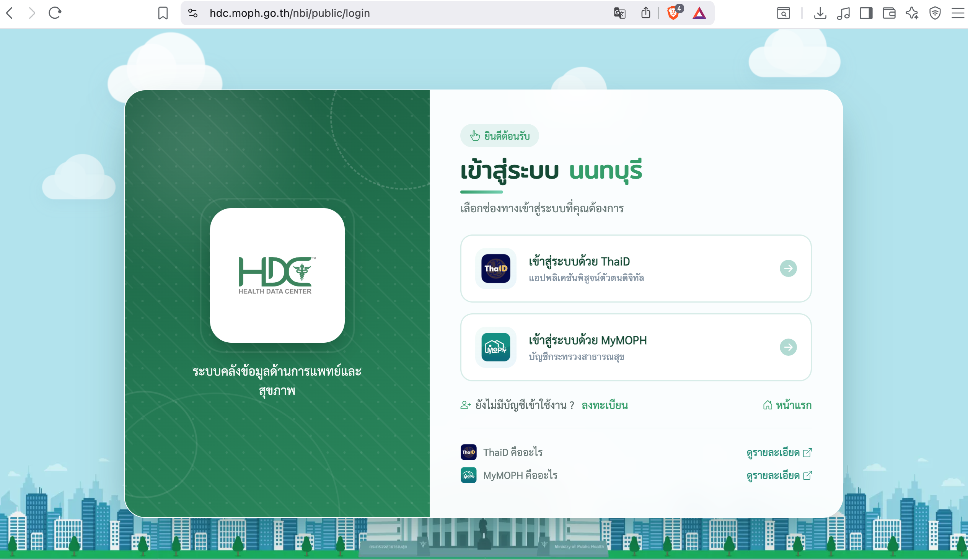Open ดูรายละเอียด link for ThaiD คืออะไร
This screenshot has height=560, width=968.
779,453
